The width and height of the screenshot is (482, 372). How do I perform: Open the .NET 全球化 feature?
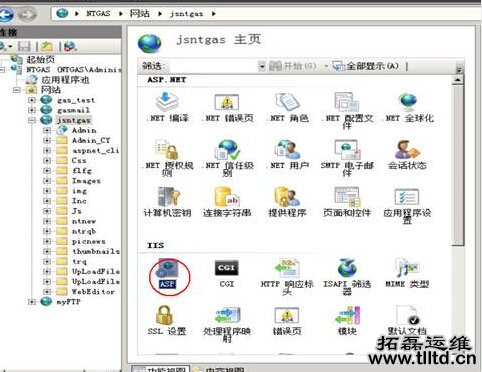408,107
